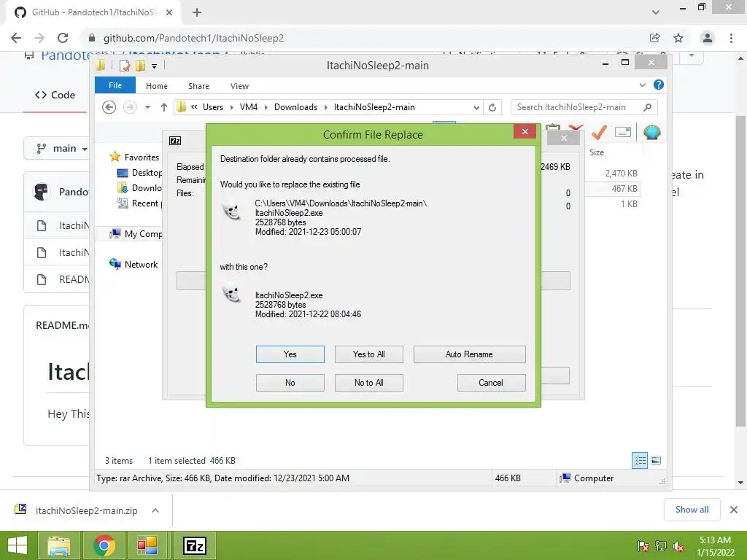Click the 467 KB file size cell
Viewport: 747px width, 560px height.
click(x=624, y=189)
